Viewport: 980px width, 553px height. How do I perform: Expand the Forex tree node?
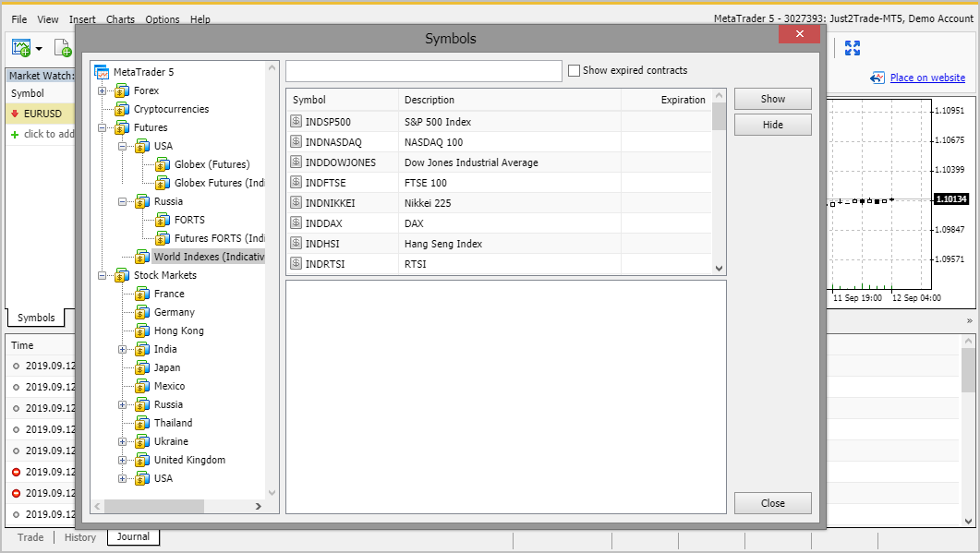pyautogui.click(x=102, y=90)
